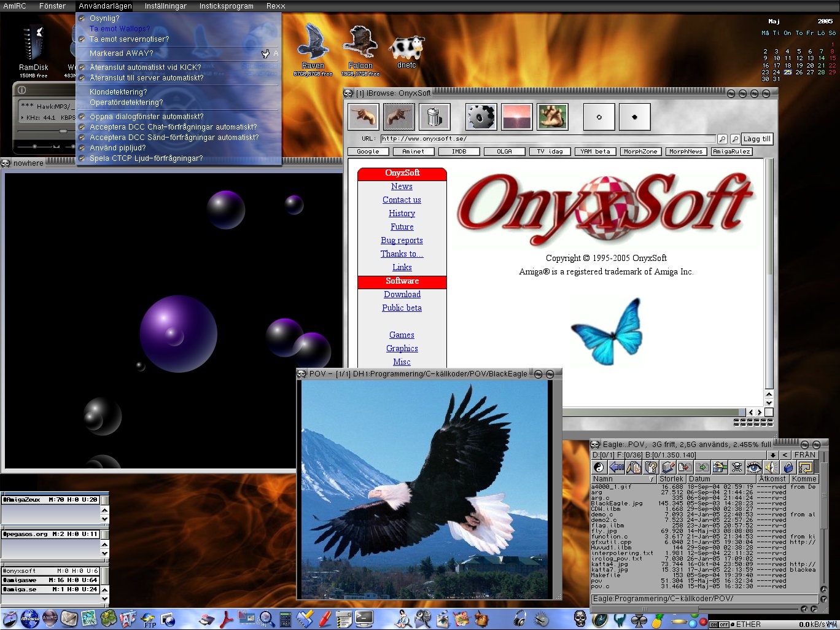Click the '<' button in file manager header
The image size is (840, 630).
[785, 455]
